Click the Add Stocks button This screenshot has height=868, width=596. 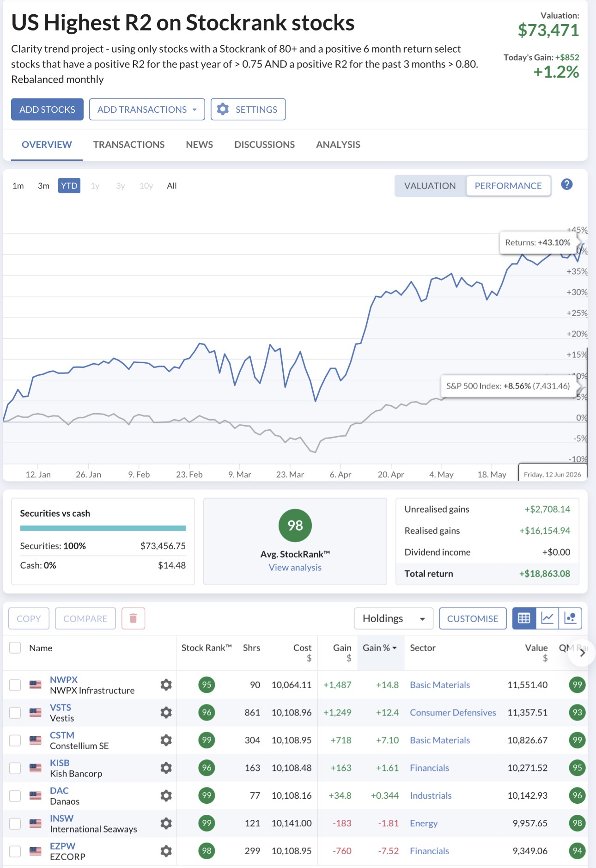(47, 109)
